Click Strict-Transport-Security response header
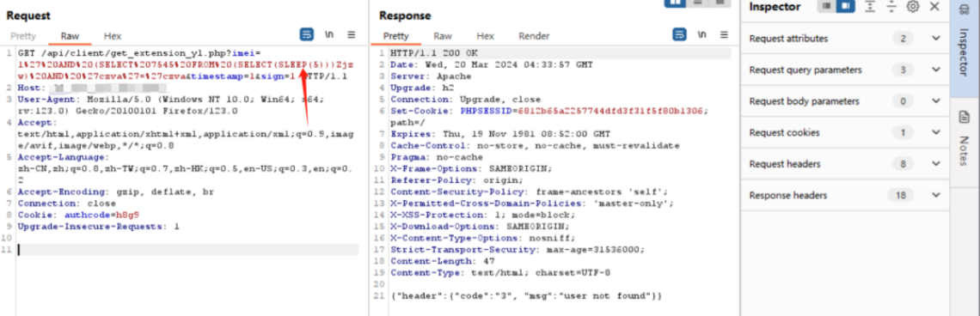Screen dimensions: 980x316 517,249
